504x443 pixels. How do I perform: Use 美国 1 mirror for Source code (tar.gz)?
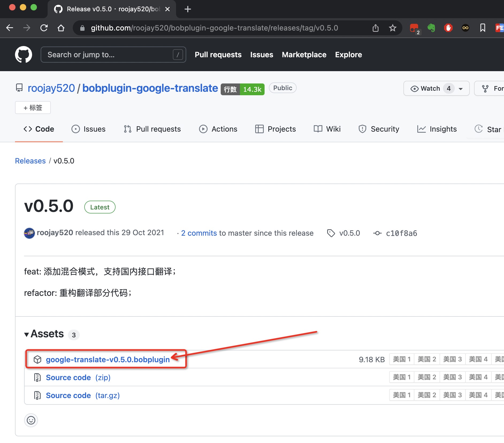pyautogui.click(x=402, y=395)
